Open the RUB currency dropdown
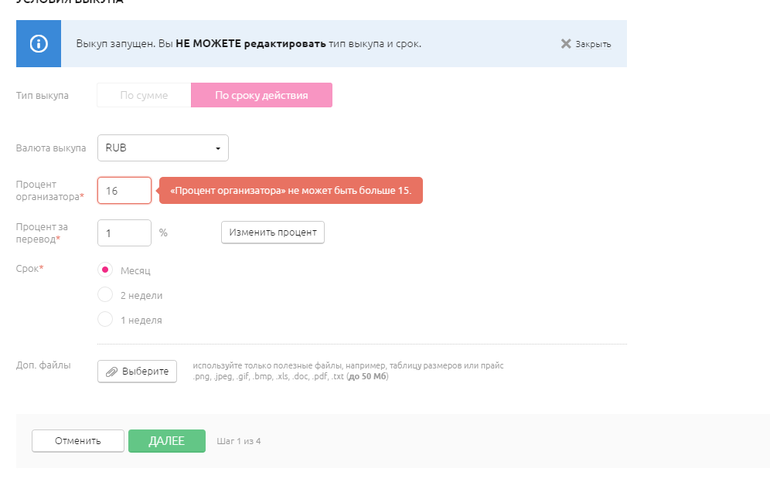This screenshot has width=770, height=482. 163,148
